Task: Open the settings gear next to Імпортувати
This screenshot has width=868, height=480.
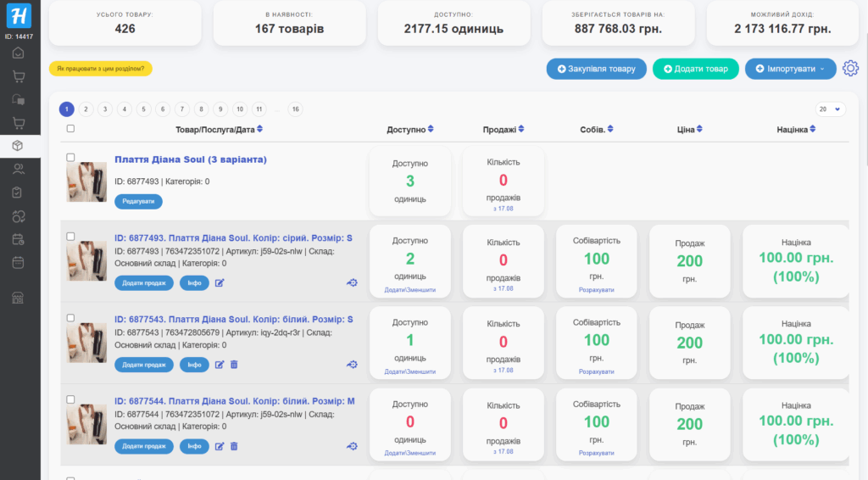Action: 850,69
